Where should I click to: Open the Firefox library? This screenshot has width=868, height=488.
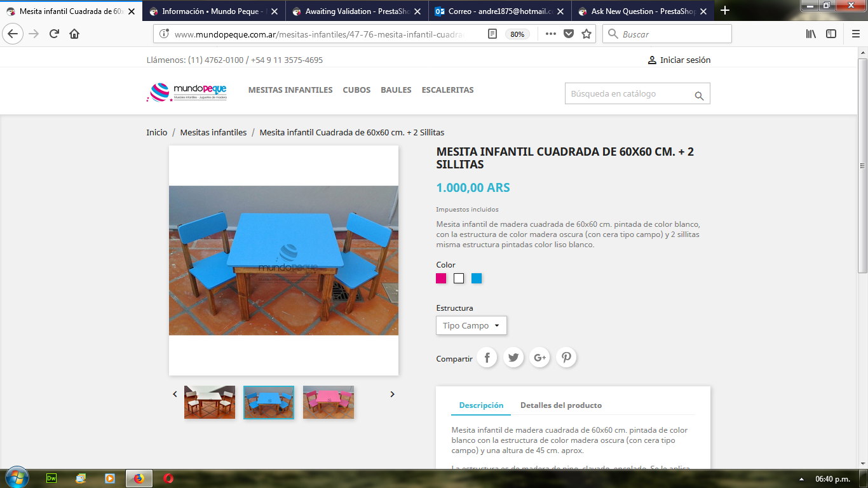coord(811,34)
